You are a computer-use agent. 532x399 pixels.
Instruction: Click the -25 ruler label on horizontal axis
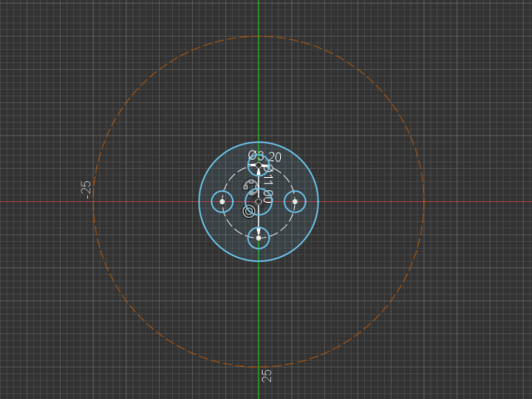86,190
